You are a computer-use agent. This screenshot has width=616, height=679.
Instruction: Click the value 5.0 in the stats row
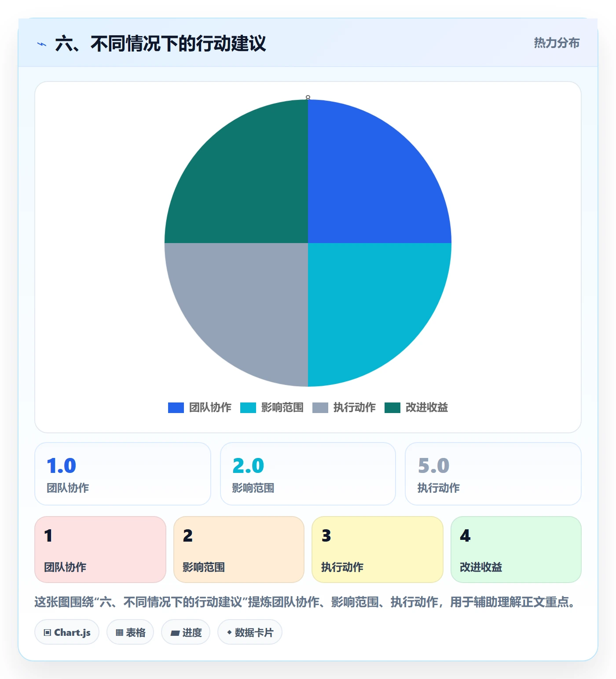pyautogui.click(x=434, y=466)
